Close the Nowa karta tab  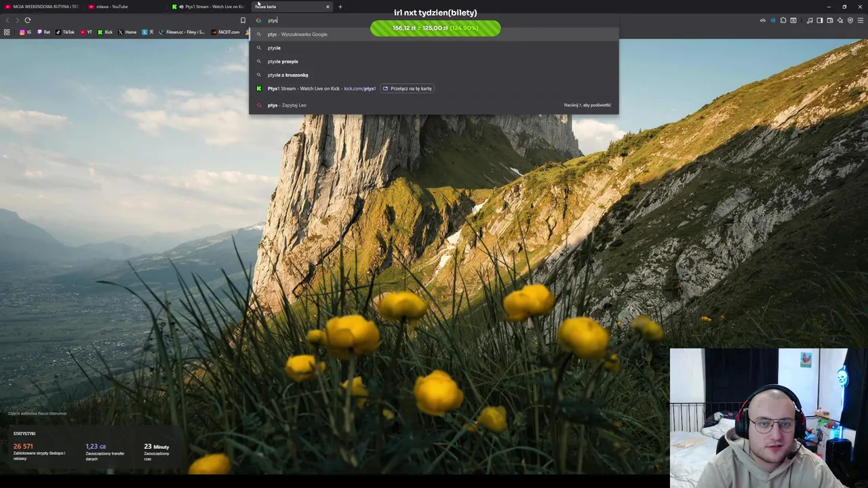coord(328,7)
